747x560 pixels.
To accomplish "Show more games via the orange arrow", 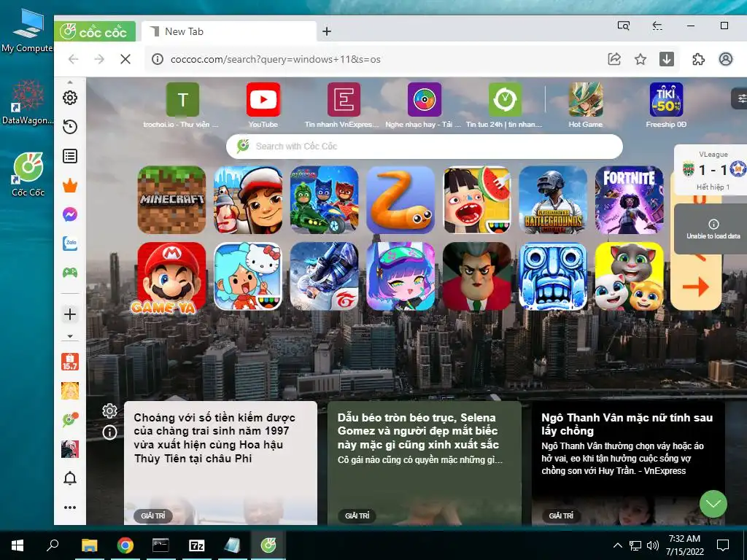I will [x=695, y=287].
